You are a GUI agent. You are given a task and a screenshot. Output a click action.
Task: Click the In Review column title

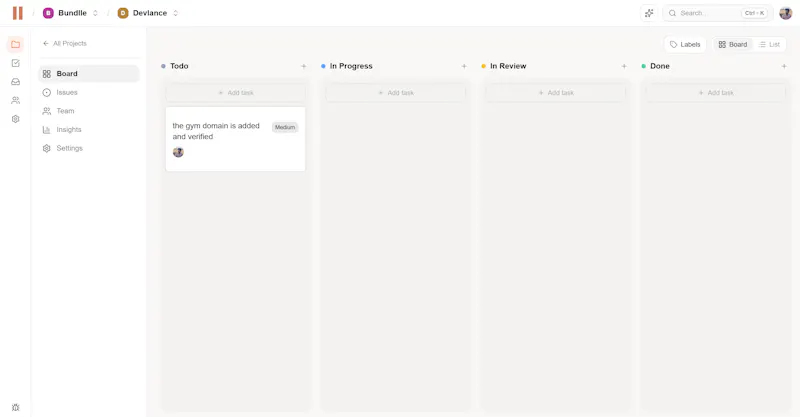click(508, 66)
